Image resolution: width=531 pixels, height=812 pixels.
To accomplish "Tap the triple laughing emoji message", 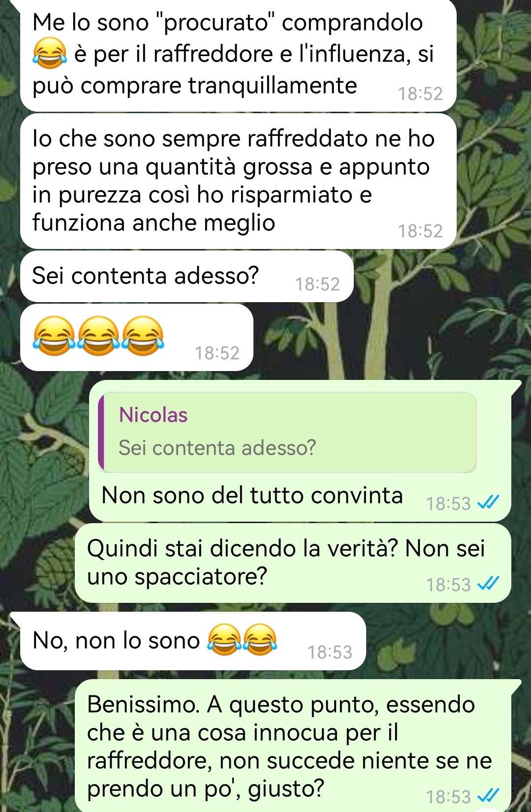I will [x=137, y=337].
